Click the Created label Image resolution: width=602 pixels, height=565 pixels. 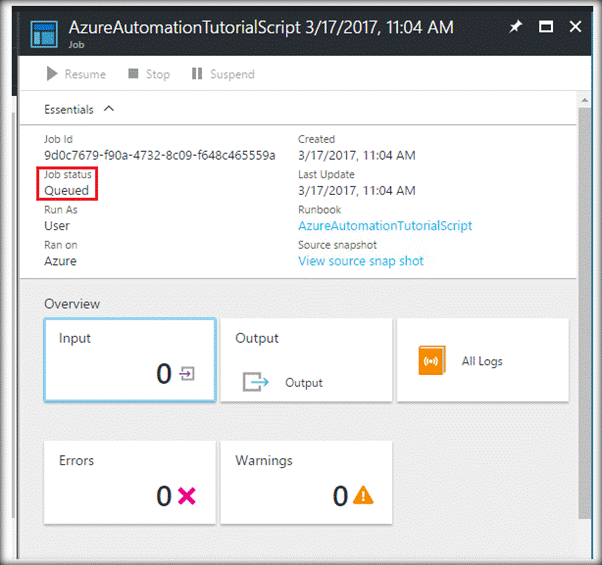[x=316, y=139]
